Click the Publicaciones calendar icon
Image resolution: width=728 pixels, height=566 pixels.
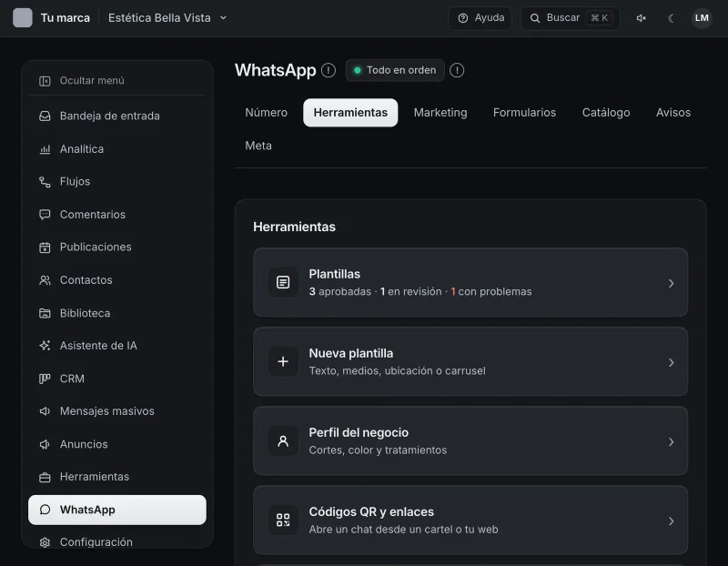click(45, 248)
